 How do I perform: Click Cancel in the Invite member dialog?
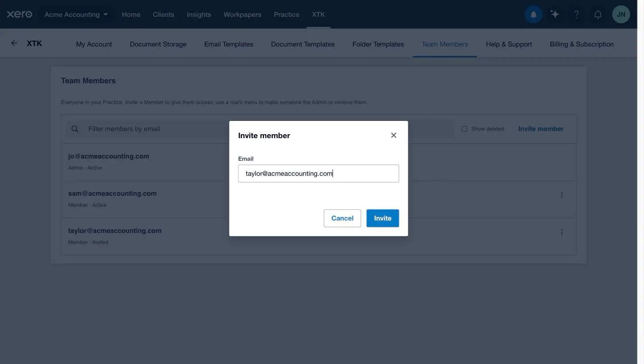tap(342, 218)
